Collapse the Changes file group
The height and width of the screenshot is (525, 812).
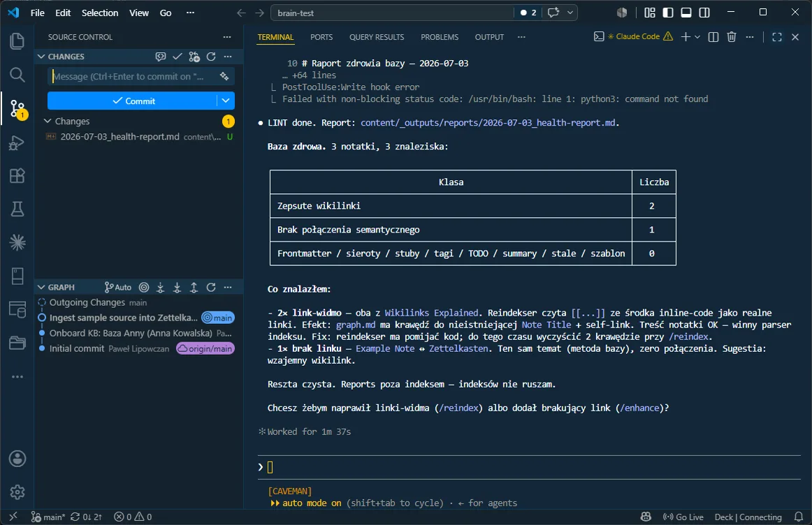[48, 121]
